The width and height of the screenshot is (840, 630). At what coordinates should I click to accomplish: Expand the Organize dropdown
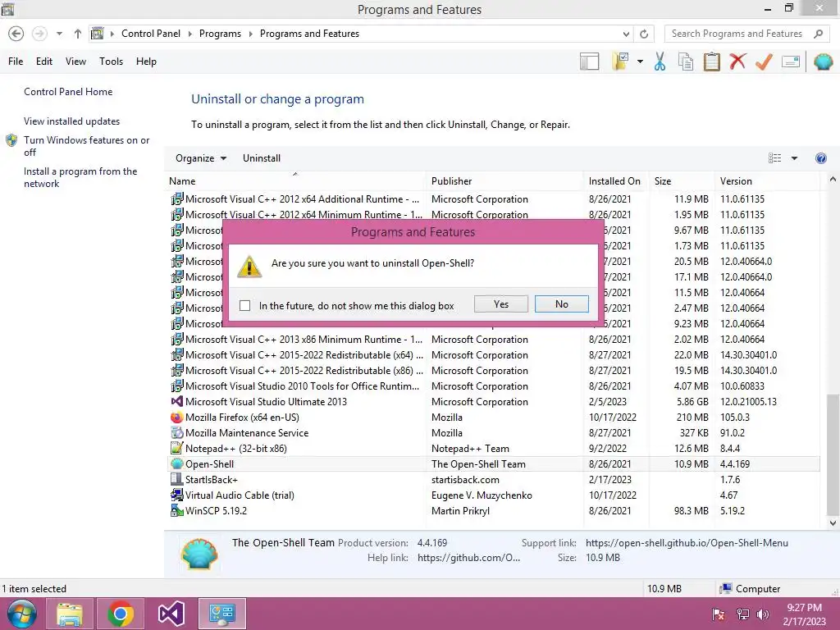click(201, 158)
